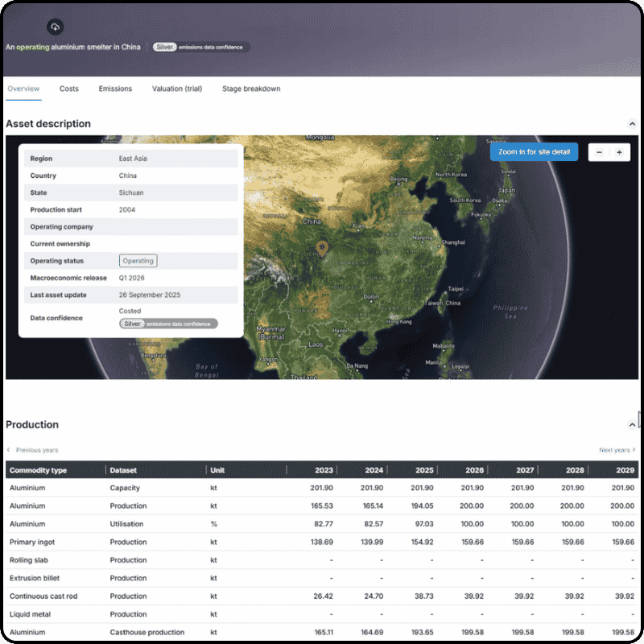Show Next years in production table

[x=617, y=450]
